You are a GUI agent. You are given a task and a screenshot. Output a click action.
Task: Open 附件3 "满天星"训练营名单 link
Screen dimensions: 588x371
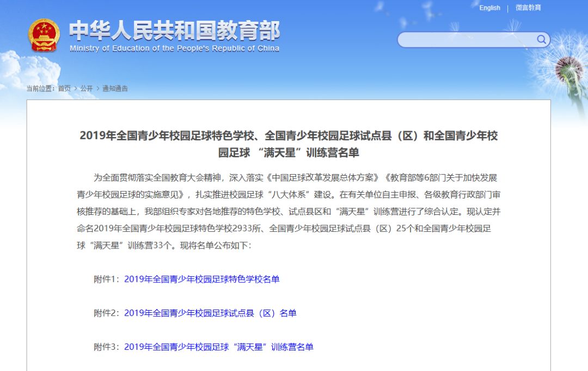click(219, 347)
